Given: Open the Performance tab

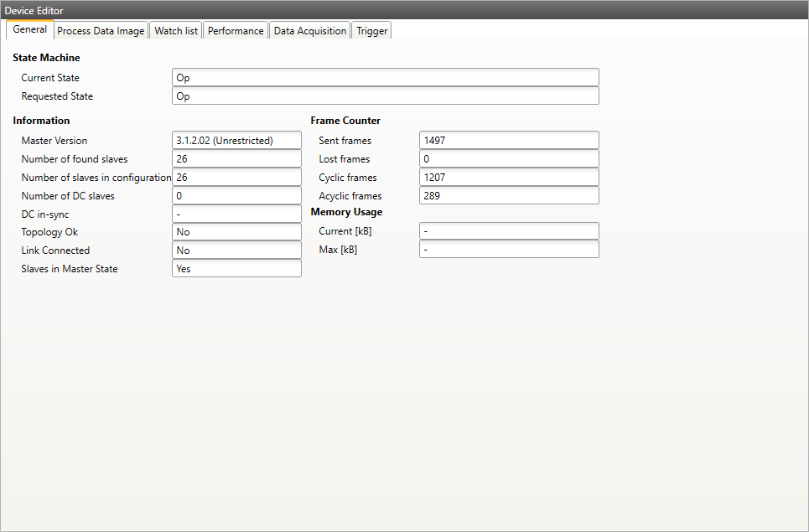Looking at the screenshot, I should click(x=236, y=31).
